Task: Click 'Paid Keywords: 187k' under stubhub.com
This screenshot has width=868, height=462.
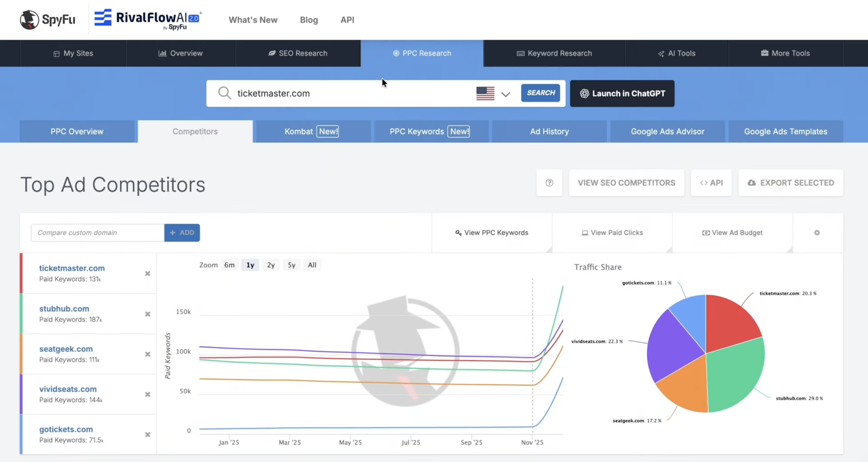Action: tap(71, 319)
